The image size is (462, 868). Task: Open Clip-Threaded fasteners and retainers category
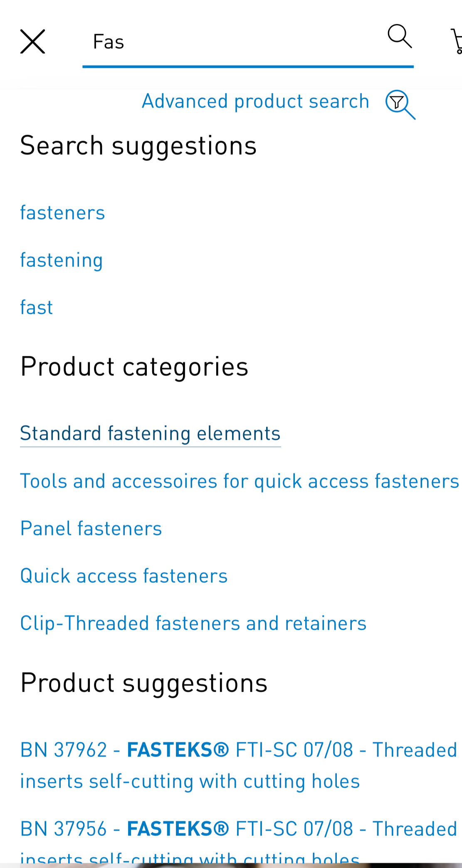(x=193, y=623)
